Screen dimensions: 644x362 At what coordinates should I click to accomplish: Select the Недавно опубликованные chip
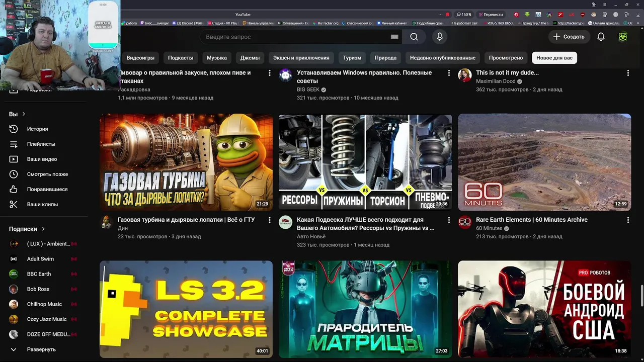(x=443, y=58)
